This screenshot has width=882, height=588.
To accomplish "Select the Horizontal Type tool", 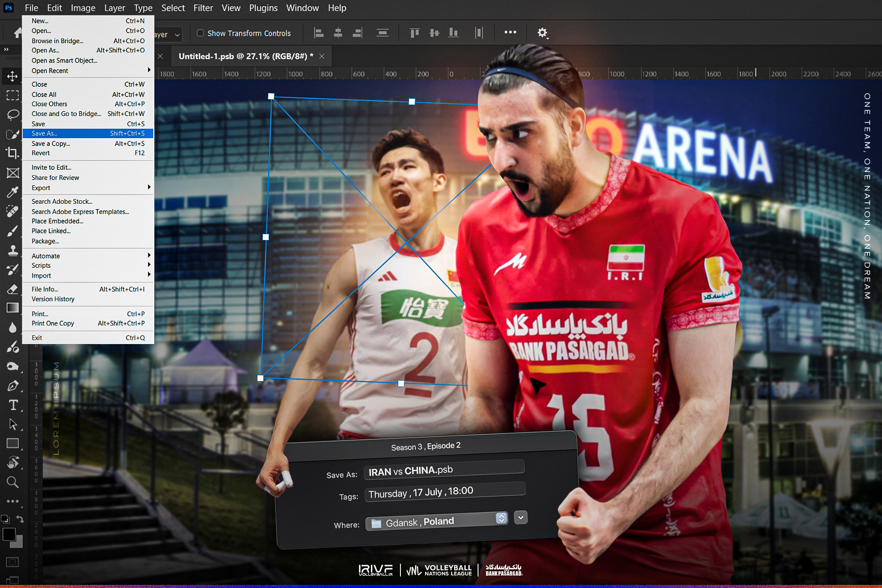I will (13, 405).
